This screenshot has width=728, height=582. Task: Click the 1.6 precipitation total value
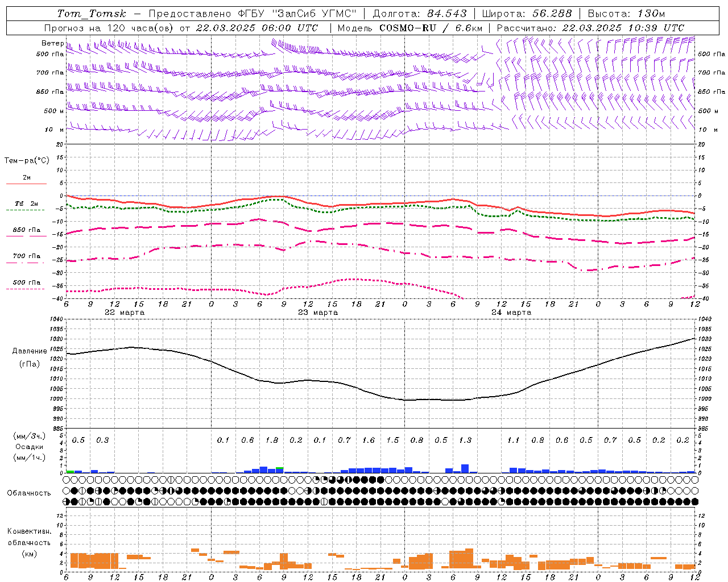click(x=369, y=440)
